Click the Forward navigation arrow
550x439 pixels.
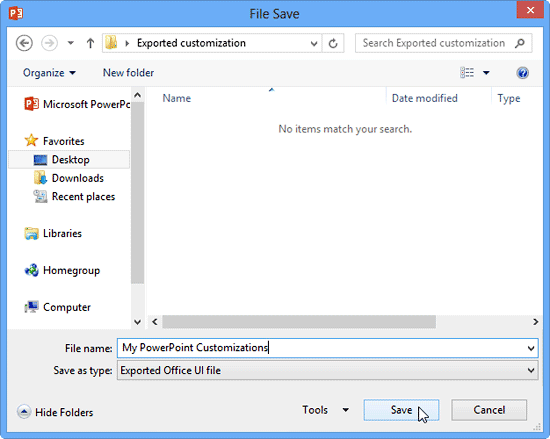pos(49,43)
